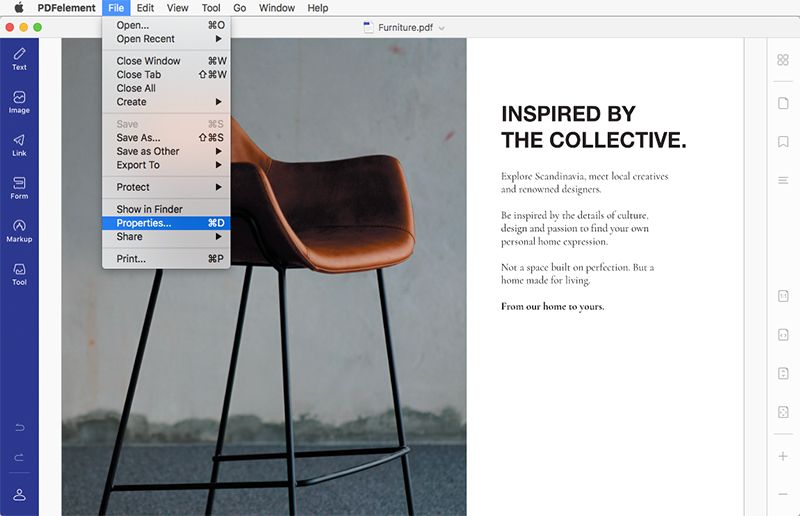Screen dimensions: 800x516
Task: Open the Markup tool
Action: [19, 230]
